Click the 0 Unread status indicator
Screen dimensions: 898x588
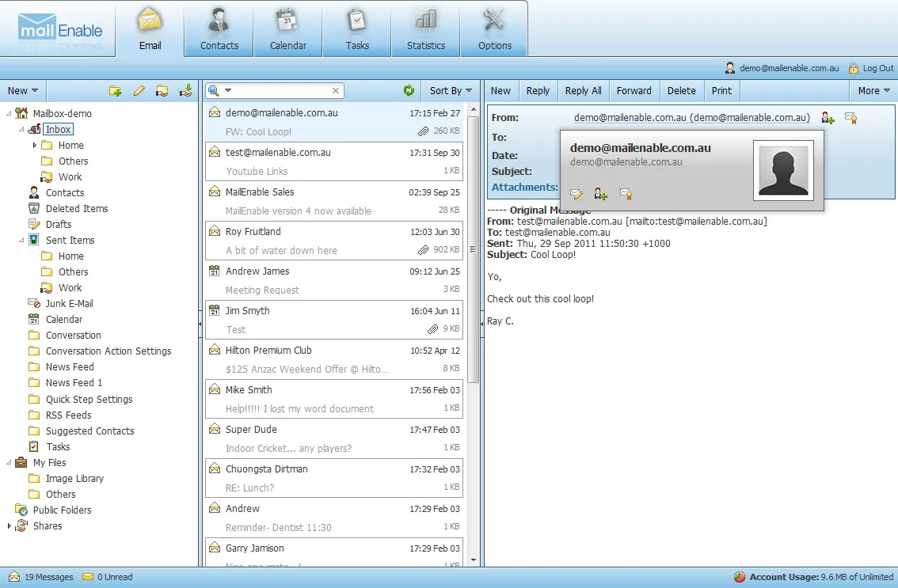point(107,577)
